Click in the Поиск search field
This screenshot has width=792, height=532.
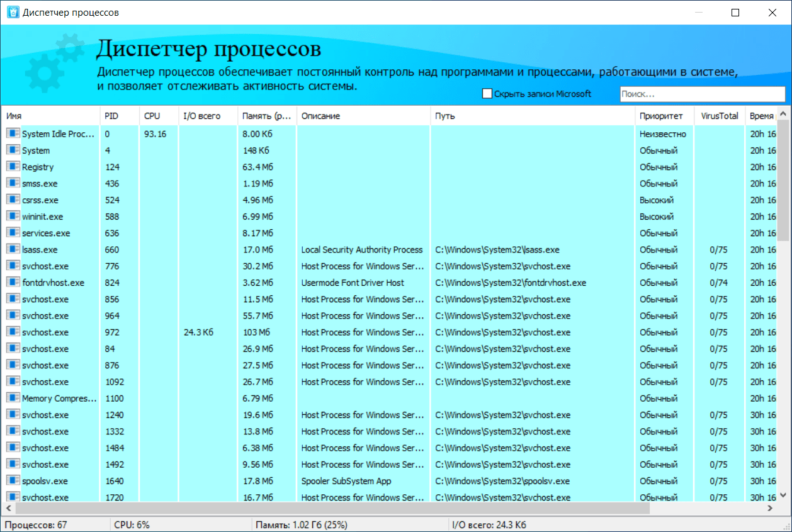tap(703, 94)
